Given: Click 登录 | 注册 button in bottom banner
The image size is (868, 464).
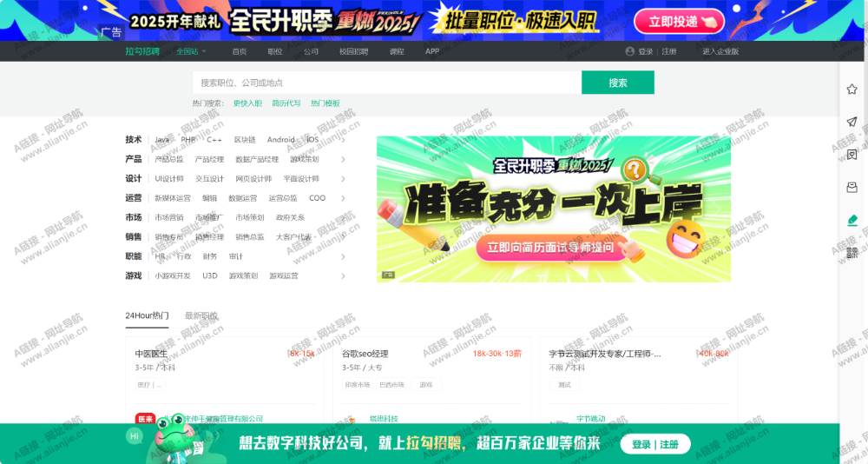Looking at the screenshot, I should (655, 444).
